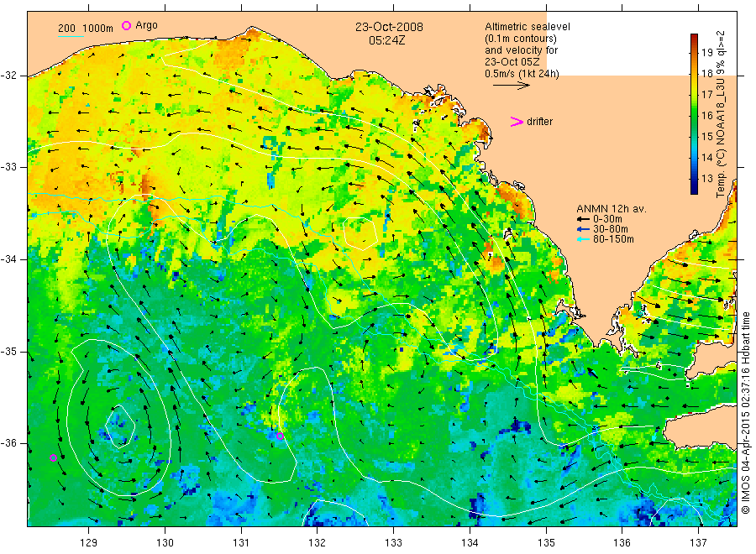Click the longitude axis label 136
This screenshot has width=756, height=554.
pos(622,543)
